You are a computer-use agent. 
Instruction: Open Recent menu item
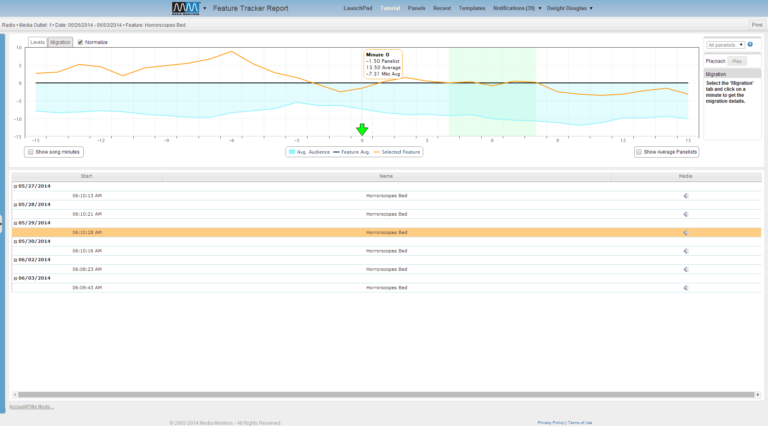tap(442, 8)
